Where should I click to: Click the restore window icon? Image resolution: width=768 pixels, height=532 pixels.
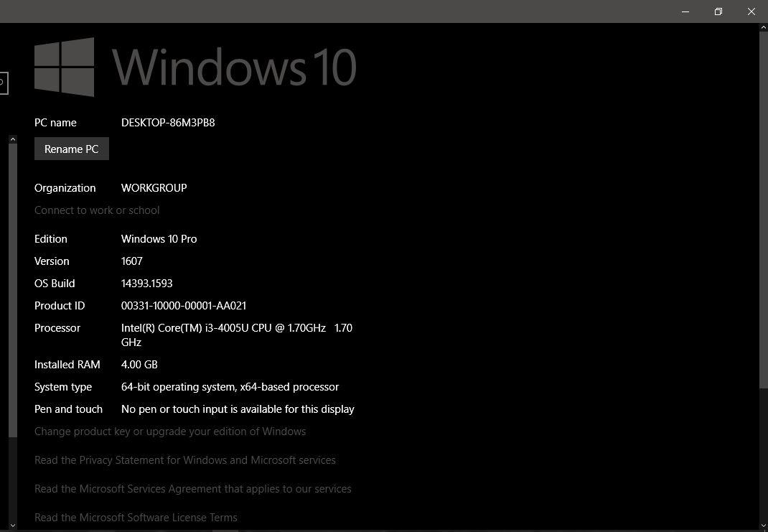718,11
